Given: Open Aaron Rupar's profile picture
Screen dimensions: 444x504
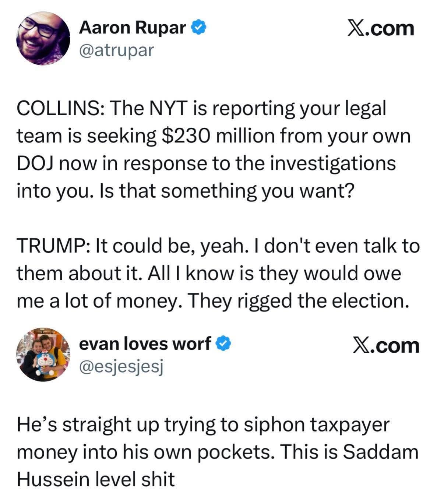Looking at the screenshot, I should pyautogui.click(x=43, y=38).
